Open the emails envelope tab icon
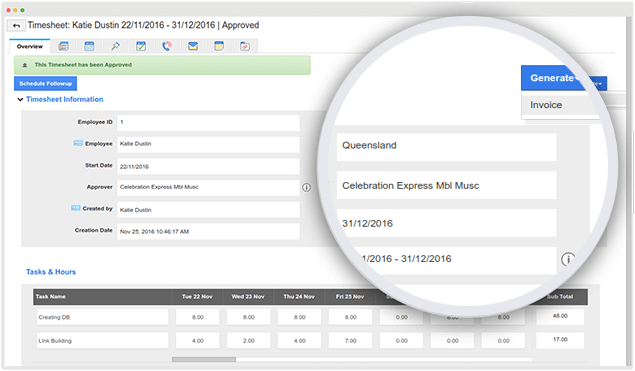The height and width of the screenshot is (371, 635). [193, 46]
